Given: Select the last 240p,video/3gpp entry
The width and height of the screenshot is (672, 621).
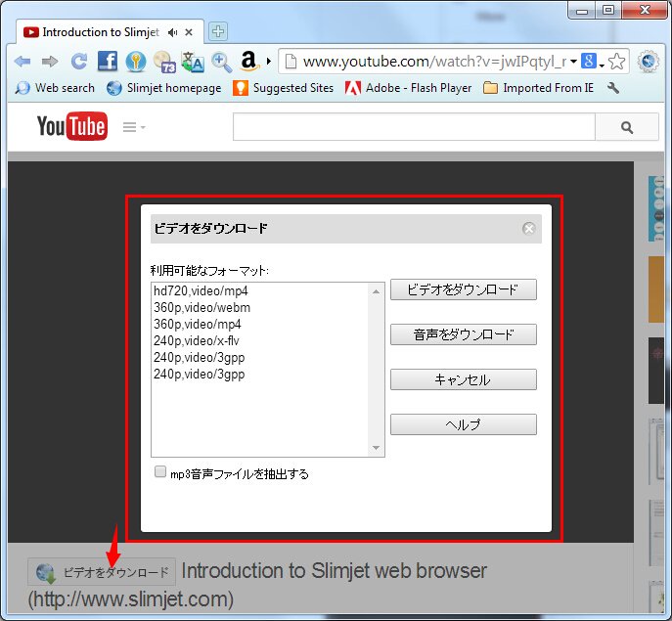Looking at the screenshot, I should [260, 375].
